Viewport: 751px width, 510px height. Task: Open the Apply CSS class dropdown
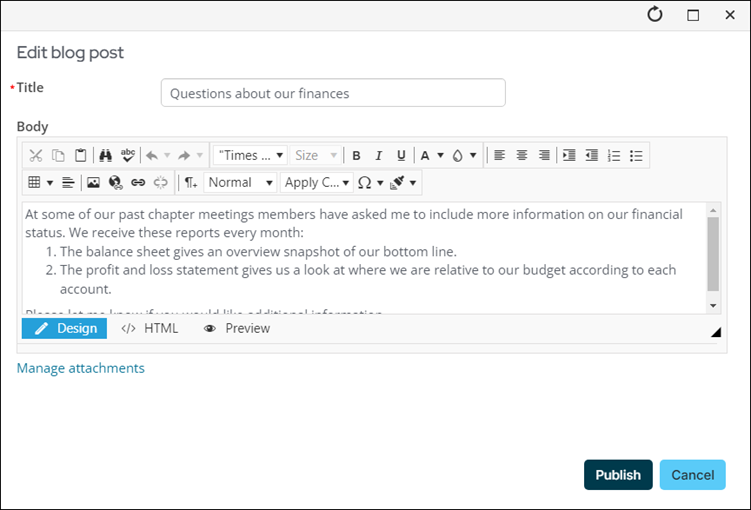[x=317, y=182]
